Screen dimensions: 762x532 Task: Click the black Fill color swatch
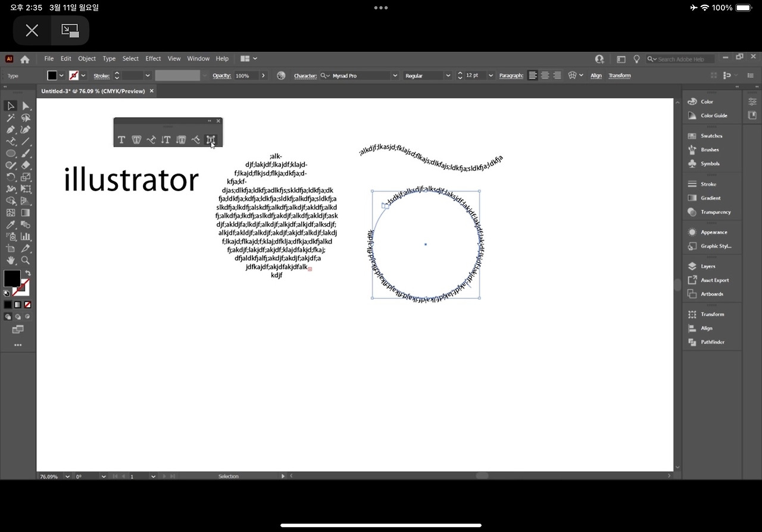pyautogui.click(x=12, y=278)
